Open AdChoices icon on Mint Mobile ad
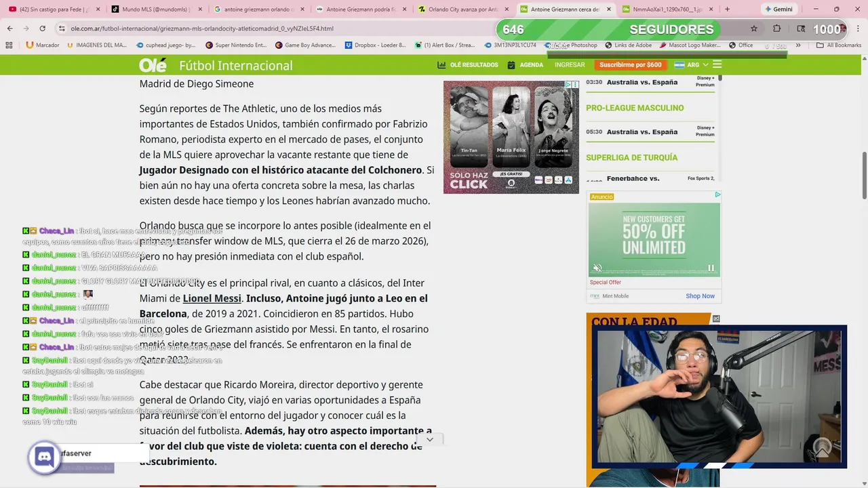Image resolution: width=868 pixels, height=488 pixels. click(717, 195)
